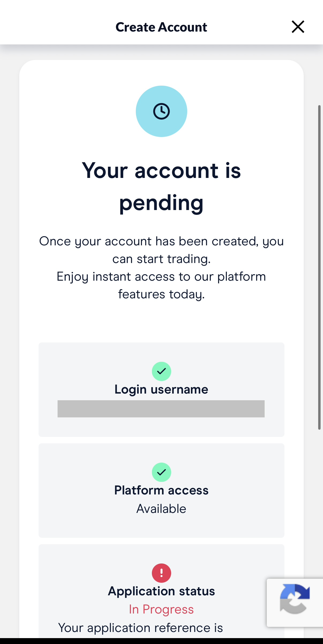Select the Create Account header title
323x644 pixels.
point(161,27)
